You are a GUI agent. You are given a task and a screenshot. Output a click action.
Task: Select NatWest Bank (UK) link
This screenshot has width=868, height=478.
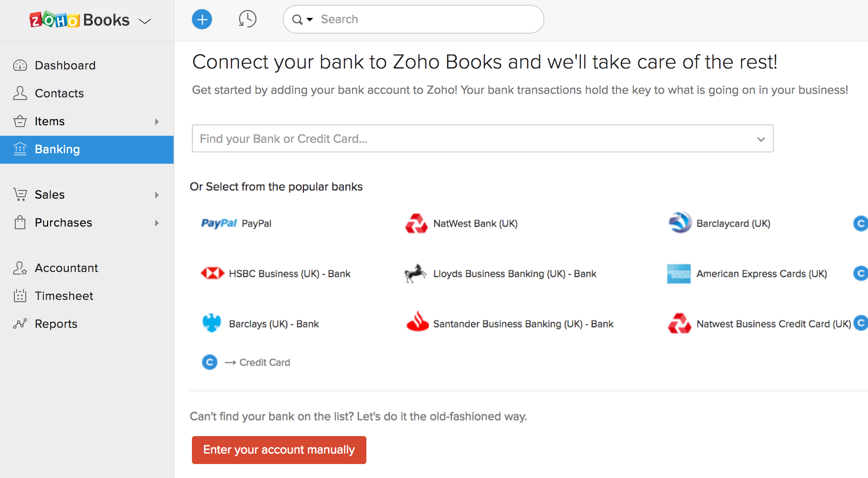pos(475,224)
